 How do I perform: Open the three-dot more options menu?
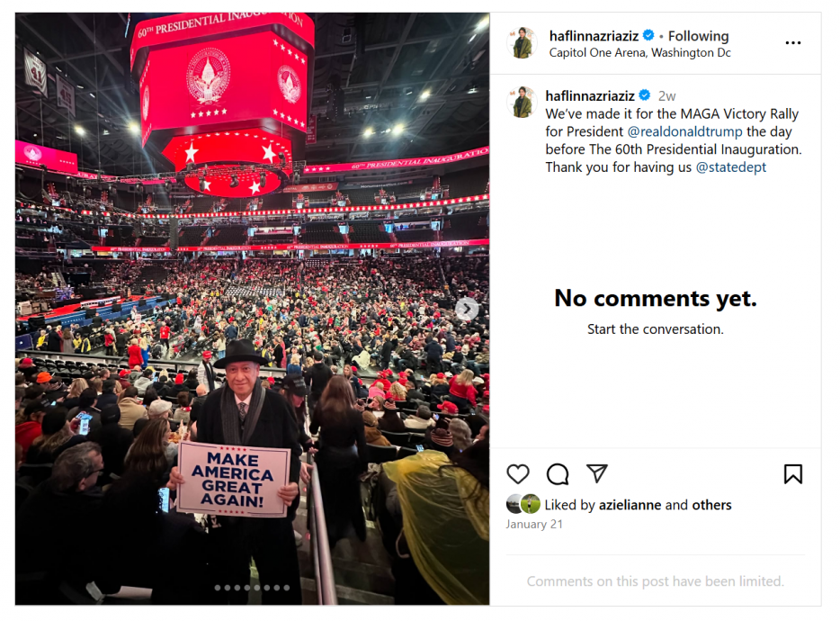[x=792, y=42]
